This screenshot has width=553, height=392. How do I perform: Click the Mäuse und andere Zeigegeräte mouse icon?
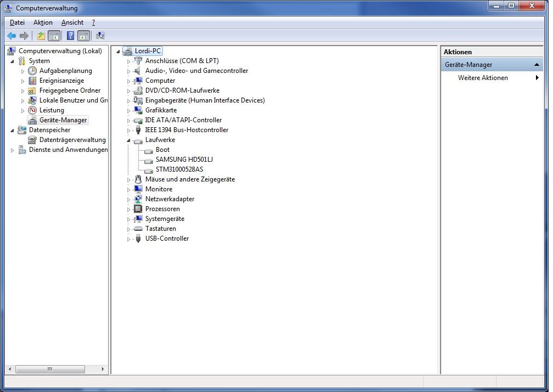(x=138, y=179)
